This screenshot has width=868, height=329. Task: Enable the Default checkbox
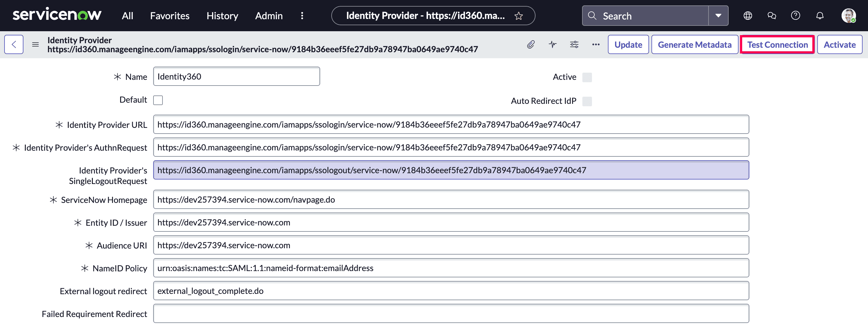point(159,100)
